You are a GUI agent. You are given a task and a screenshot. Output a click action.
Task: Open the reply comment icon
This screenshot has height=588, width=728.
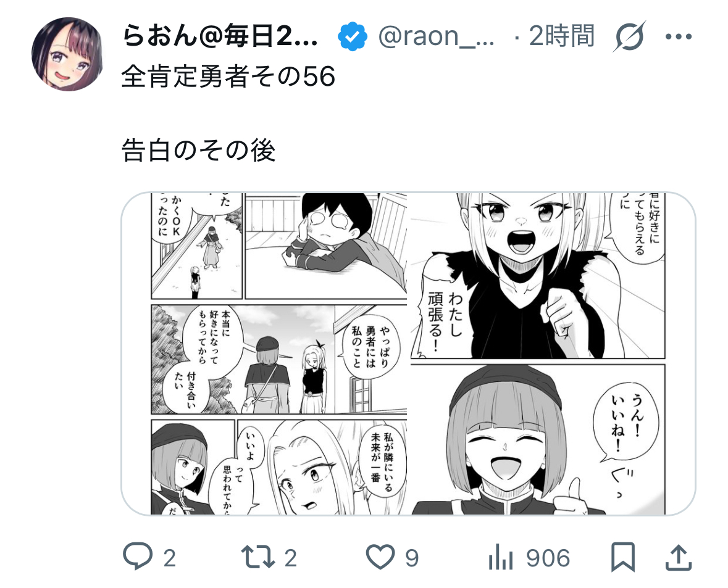(x=138, y=556)
